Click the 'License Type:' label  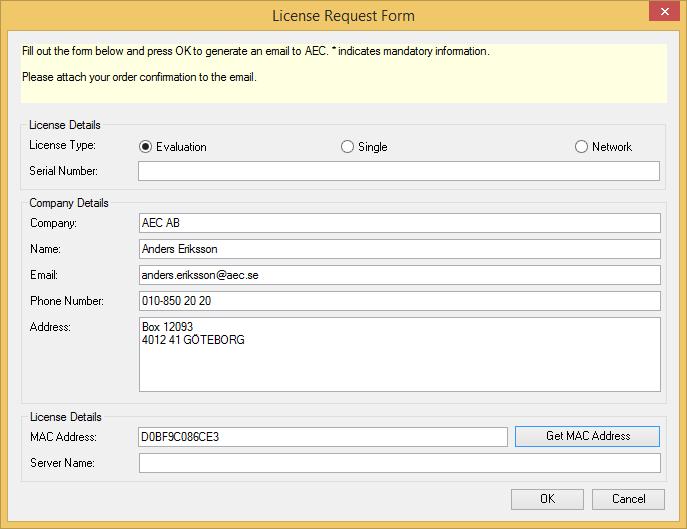pos(62,145)
